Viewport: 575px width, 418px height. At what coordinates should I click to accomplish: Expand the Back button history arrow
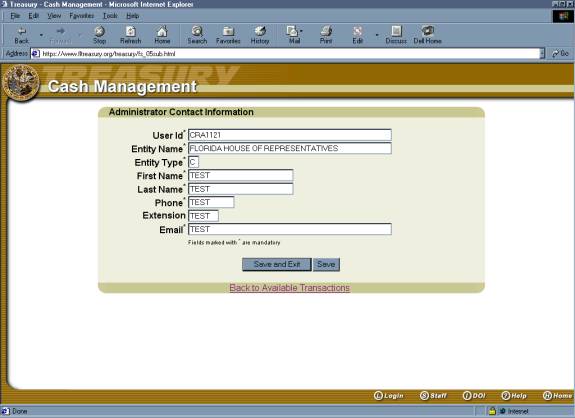pyautogui.click(x=41, y=35)
